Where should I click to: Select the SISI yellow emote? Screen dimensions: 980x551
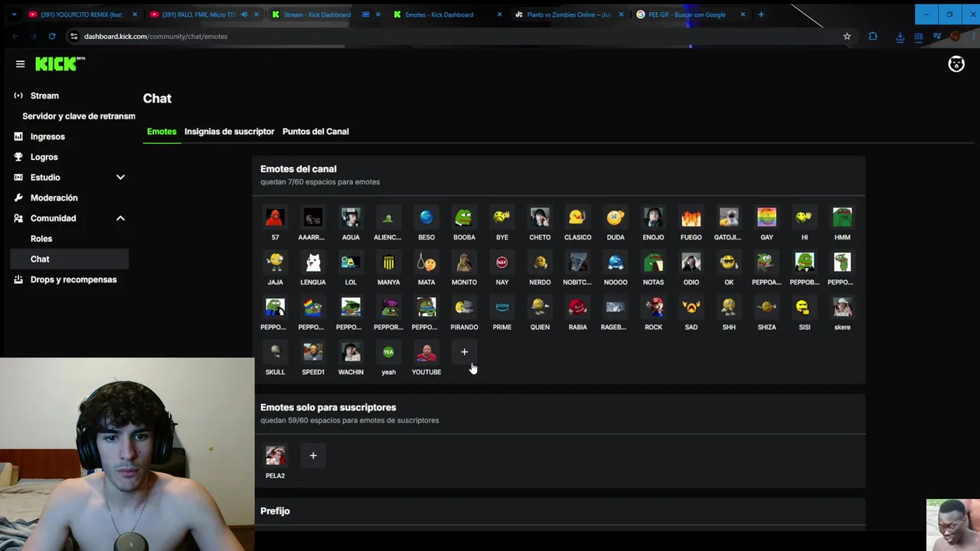804,308
